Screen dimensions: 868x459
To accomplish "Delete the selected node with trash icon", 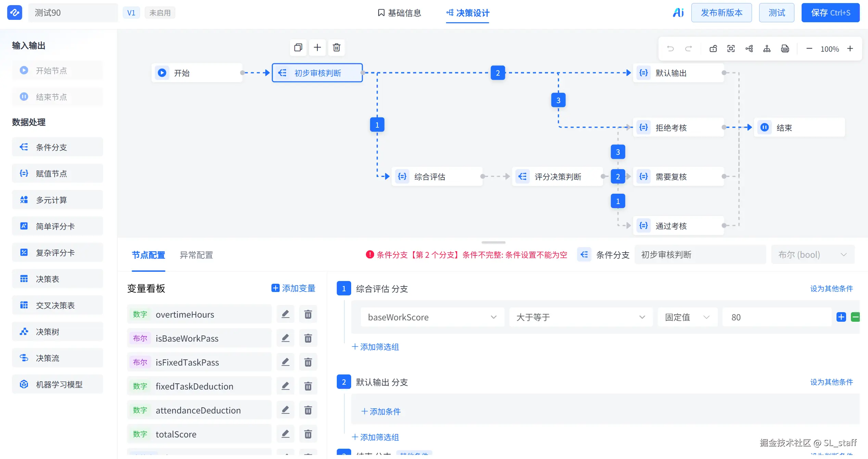I will (x=336, y=47).
